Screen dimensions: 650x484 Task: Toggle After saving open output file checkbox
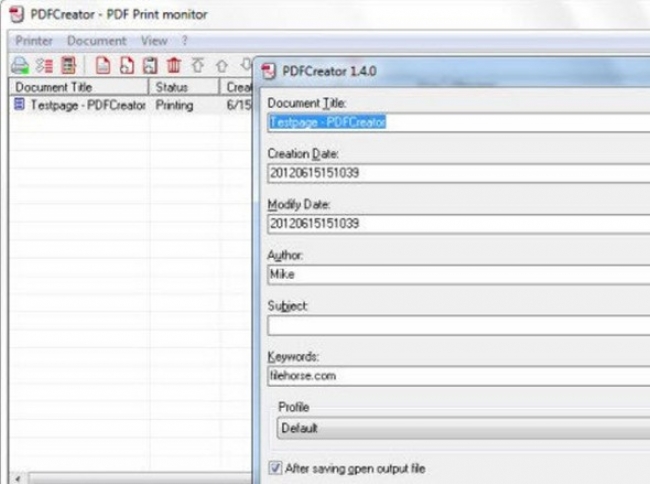point(276,468)
